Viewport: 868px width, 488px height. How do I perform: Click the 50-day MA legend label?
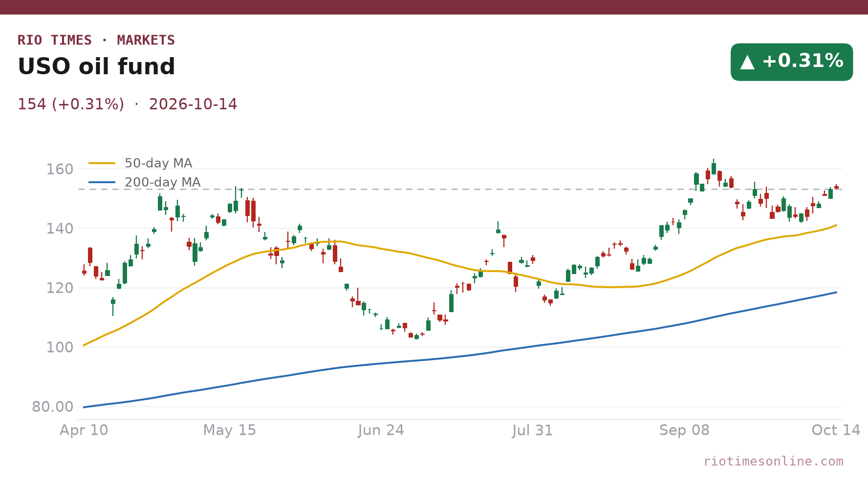pyautogui.click(x=158, y=163)
